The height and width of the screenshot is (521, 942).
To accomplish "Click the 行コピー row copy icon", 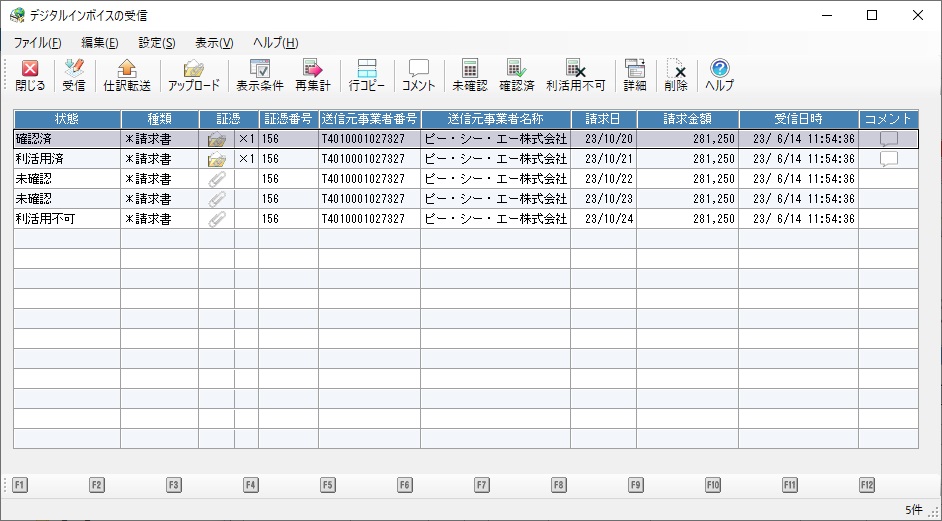I will click(x=366, y=75).
